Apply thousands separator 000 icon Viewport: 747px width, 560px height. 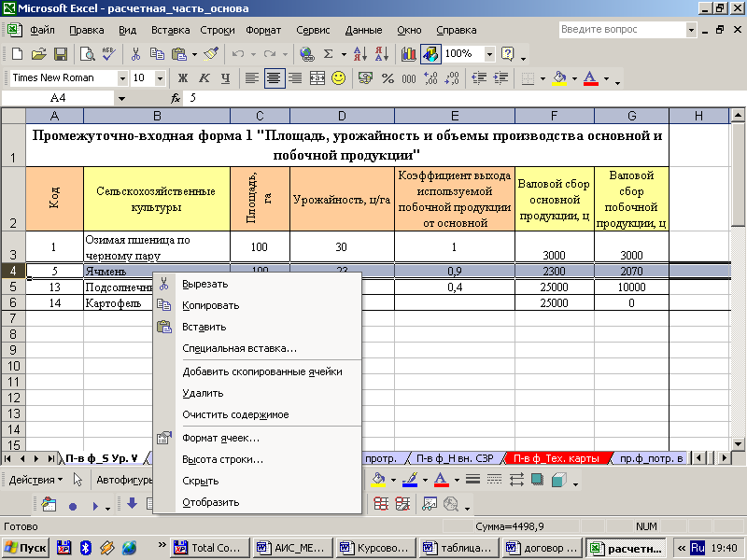pyautogui.click(x=409, y=78)
